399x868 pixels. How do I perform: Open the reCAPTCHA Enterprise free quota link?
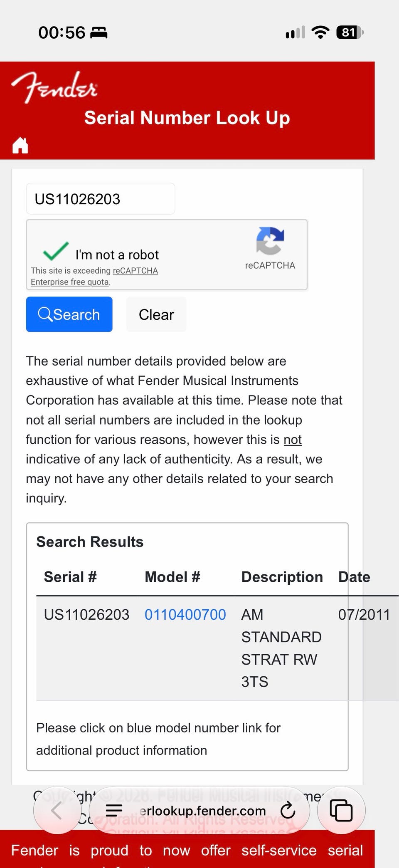(x=94, y=276)
